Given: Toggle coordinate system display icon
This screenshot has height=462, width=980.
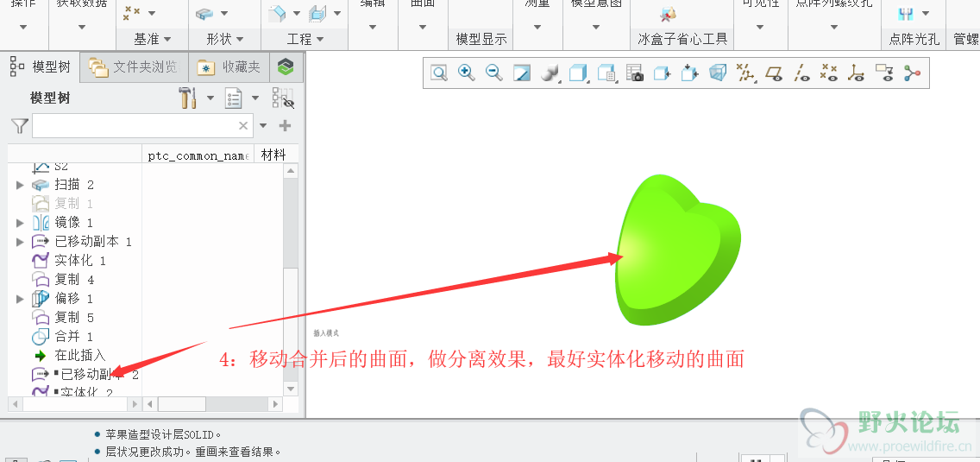Looking at the screenshot, I should pyautogui.click(x=857, y=73).
